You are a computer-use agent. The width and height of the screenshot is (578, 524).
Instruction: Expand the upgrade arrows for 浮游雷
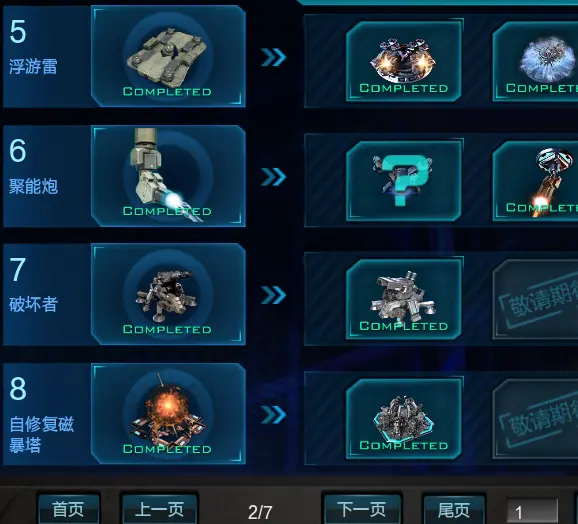(x=273, y=57)
